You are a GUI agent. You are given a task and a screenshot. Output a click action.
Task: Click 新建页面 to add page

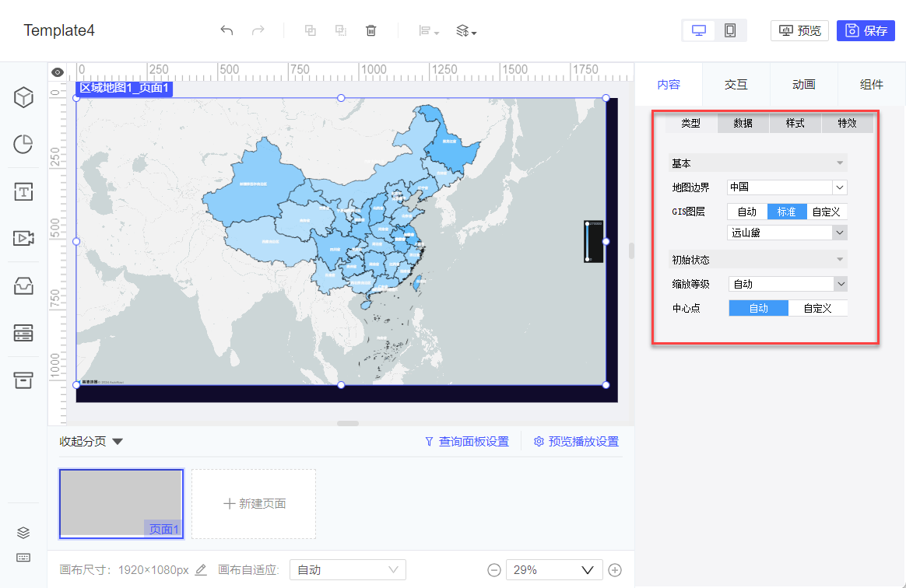[254, 504]
